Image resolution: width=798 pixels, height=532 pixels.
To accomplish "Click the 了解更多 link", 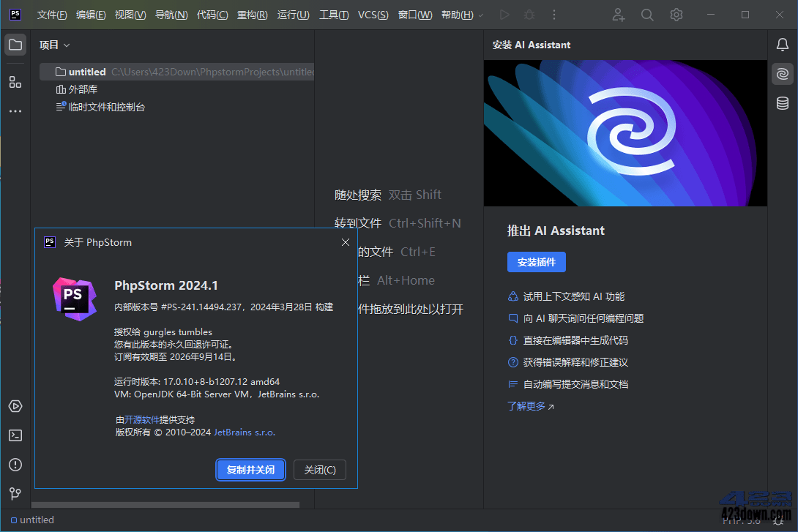I will coord(526,405).
